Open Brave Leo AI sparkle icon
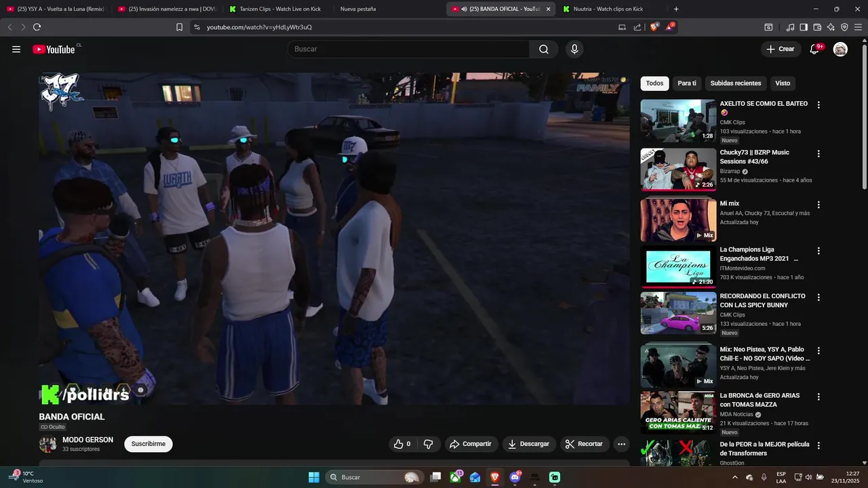Screen dimensions: 868x488 pos(831,27)
